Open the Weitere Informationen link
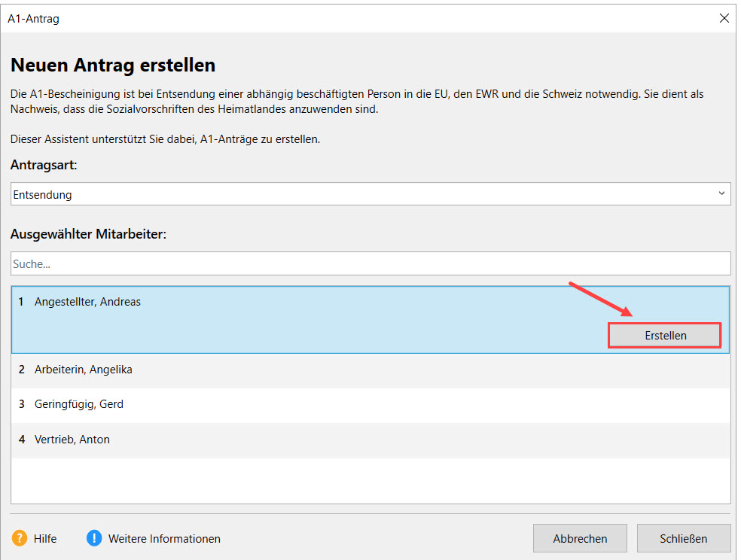Image resolution: width=741 pixels, height=560 pixels. [x=164, y=538]
